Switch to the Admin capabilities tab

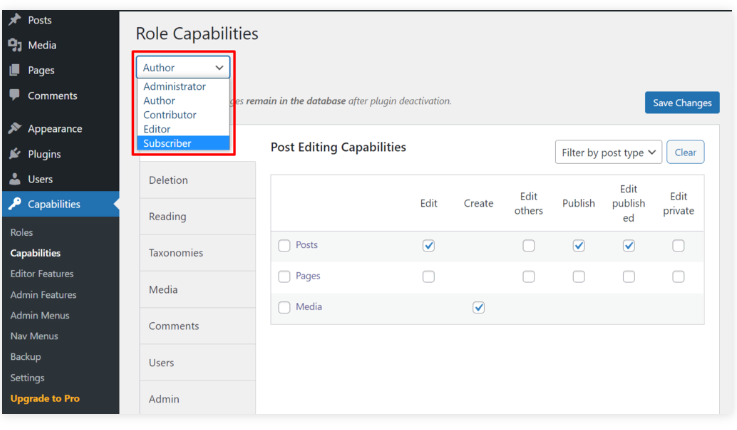pos(197,399)
